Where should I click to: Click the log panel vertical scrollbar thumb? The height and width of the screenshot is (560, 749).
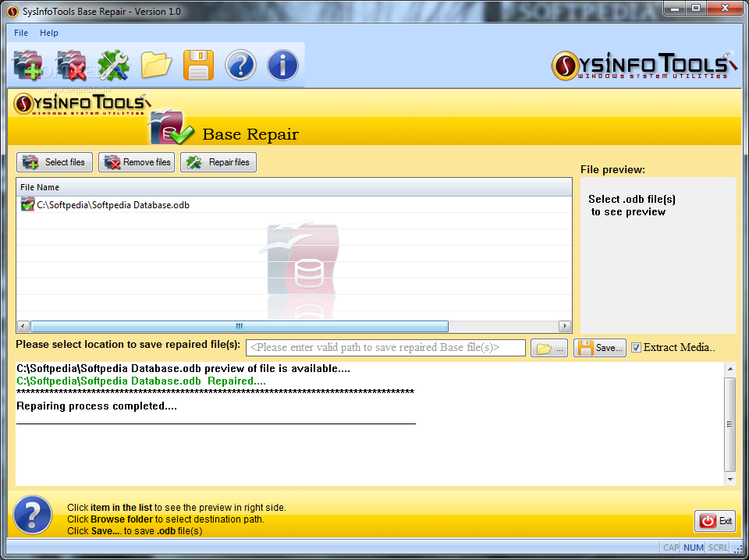pyautogui.click(x=730, y=424)
